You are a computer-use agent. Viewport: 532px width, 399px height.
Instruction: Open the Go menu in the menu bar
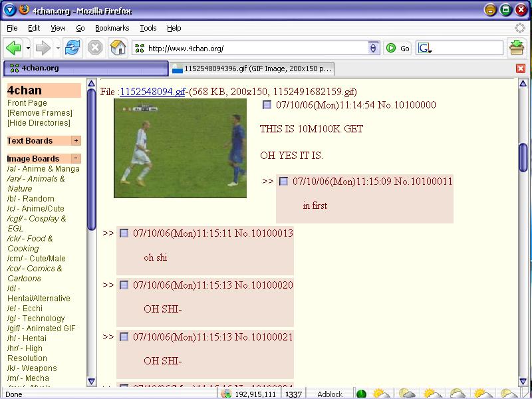tap(80, 28)
